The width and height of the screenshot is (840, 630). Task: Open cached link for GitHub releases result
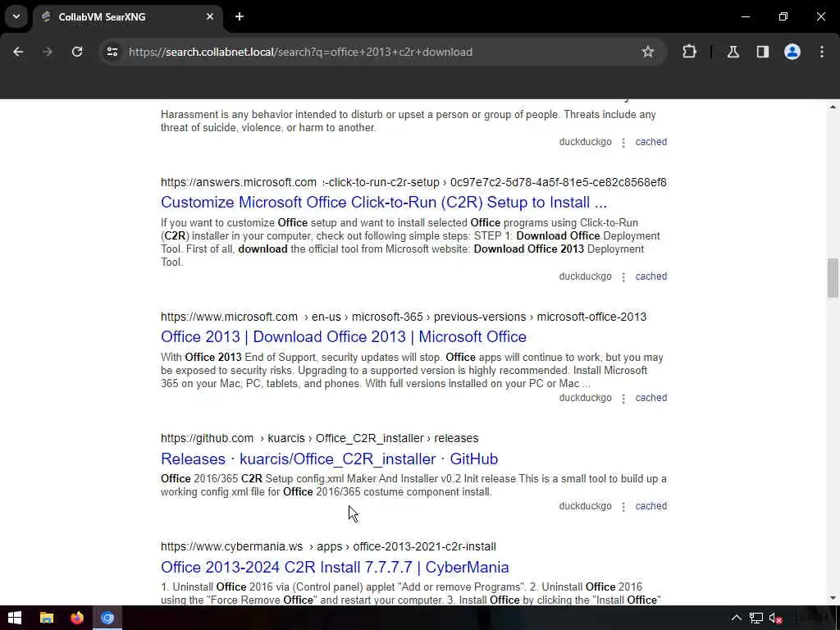pyautogui.click(x=651, y=506)
